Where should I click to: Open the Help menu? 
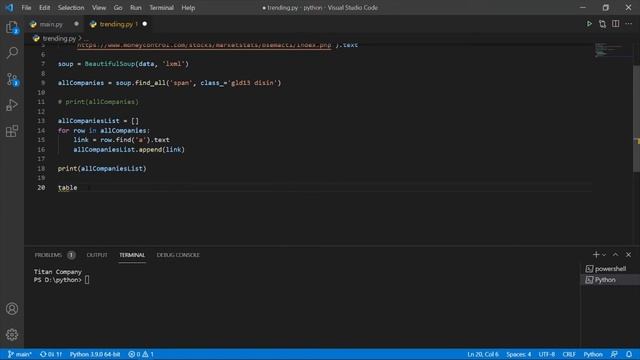(188, 7)
